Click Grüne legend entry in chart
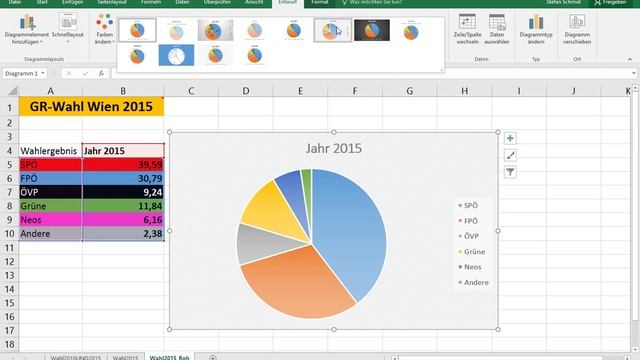Screen dimensions: 640x360 pyautogui.click(x=472, y=252)
